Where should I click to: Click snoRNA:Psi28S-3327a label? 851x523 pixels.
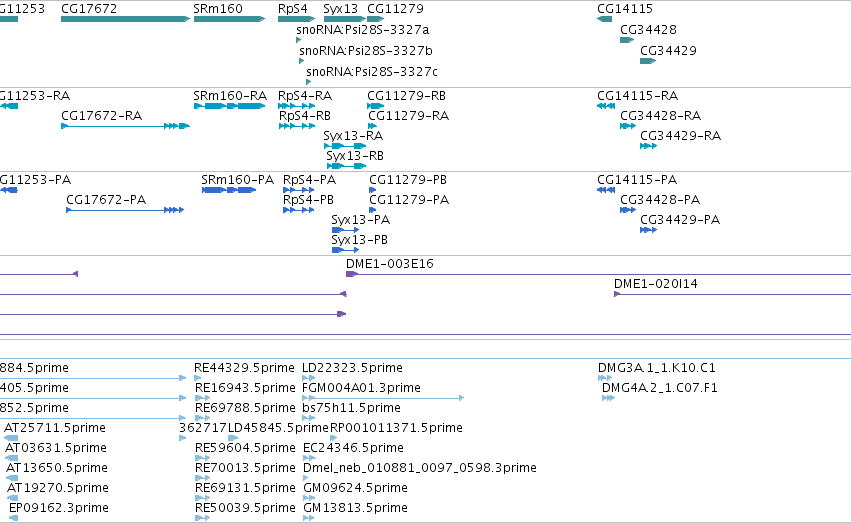tap(363, 29)
